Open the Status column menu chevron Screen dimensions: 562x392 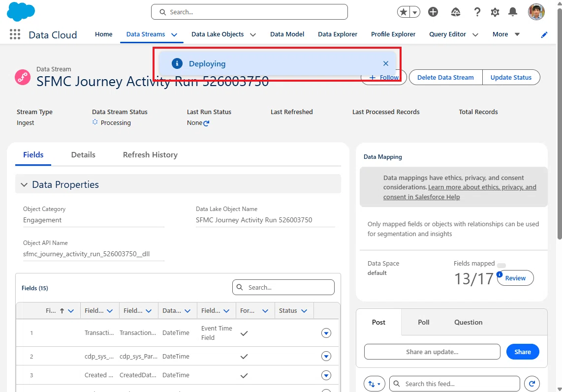pos(304,311)
